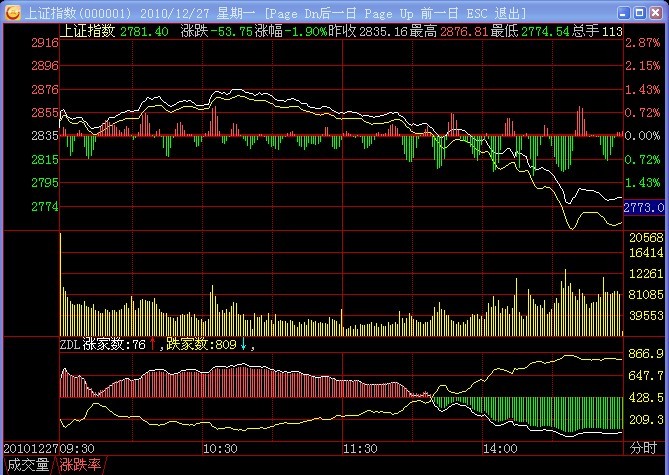Click the 81085 volume axis label
This screenshot has width=669, height=475.
[x=646, y=294]
